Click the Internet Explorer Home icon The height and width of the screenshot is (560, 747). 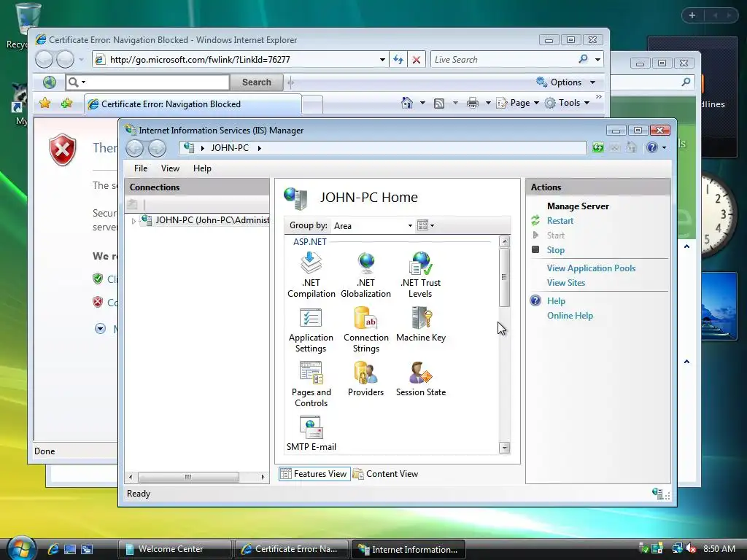pos(407,103)
